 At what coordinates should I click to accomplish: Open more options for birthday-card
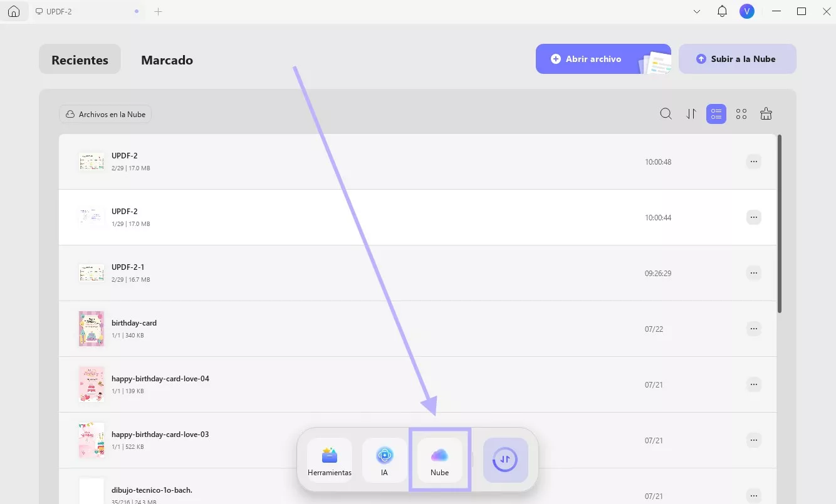[x=753, y=329]
